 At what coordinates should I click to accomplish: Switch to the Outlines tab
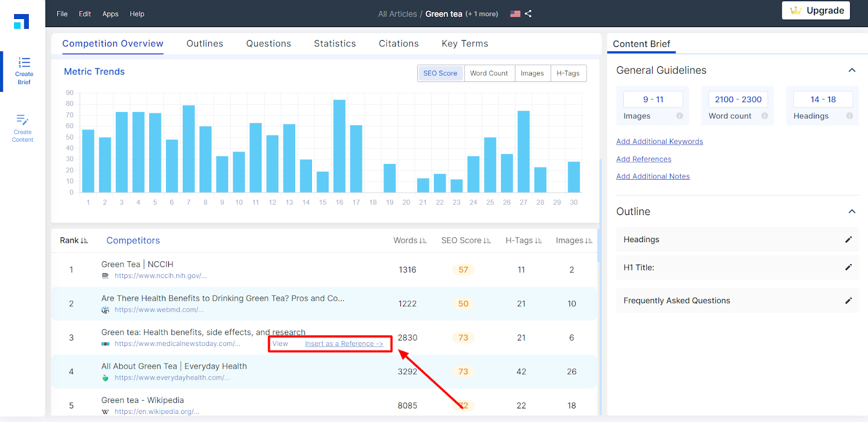205,43
